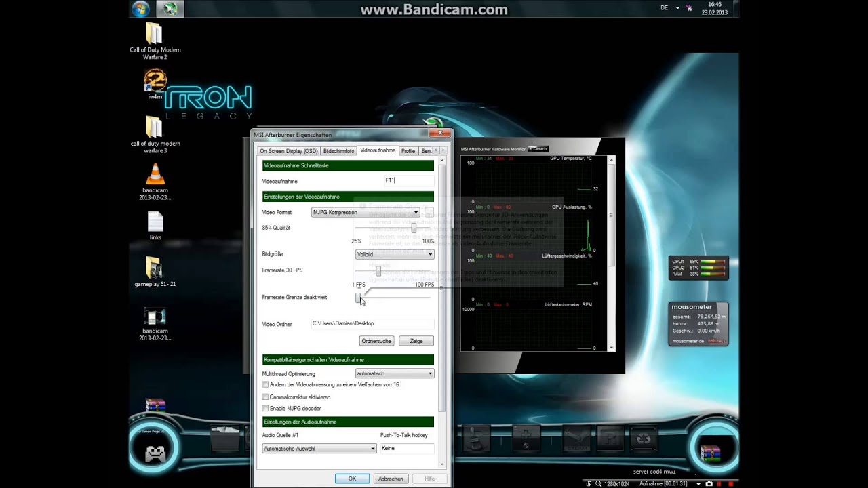Click the Framerate Grenze slider handle
This screenshot has width=868, height=488.
point(358,298)
